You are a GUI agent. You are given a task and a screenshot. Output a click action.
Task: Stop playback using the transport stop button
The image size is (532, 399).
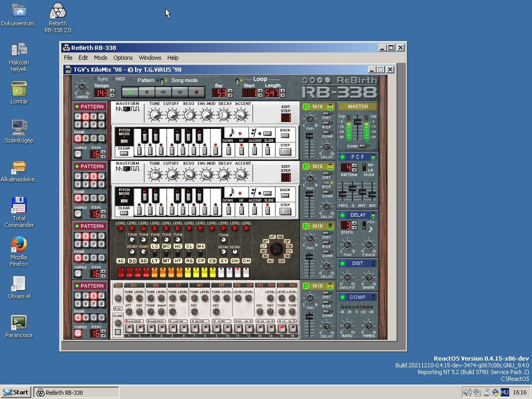pyautogui.click(x=147, y=92)
